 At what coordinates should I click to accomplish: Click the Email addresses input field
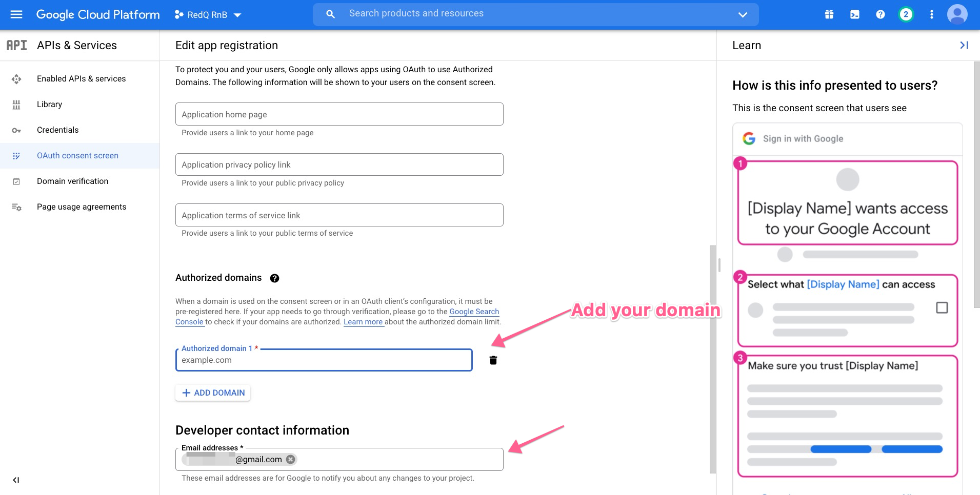(x=339, y=459)
